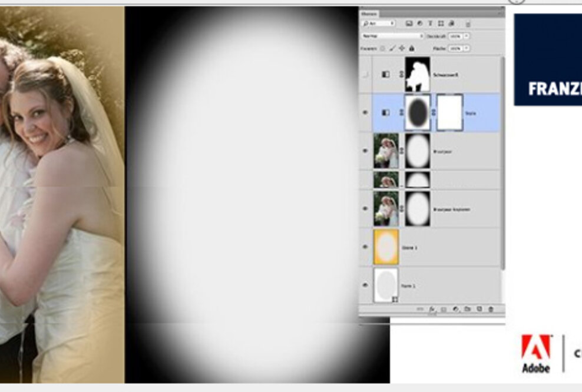Click the new fill/adjustment layer icon
The height and width of the screenshot is (392, 582).
pos(455,309)
